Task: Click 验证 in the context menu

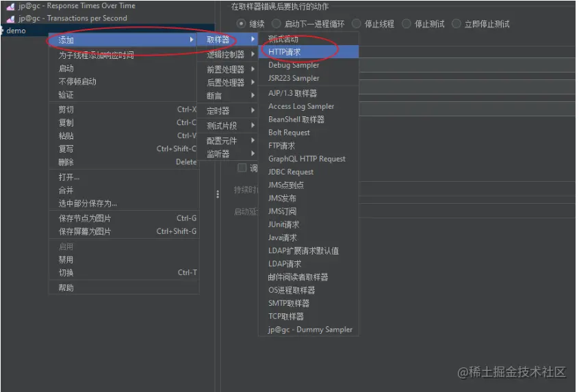Action: coord(124,95)
